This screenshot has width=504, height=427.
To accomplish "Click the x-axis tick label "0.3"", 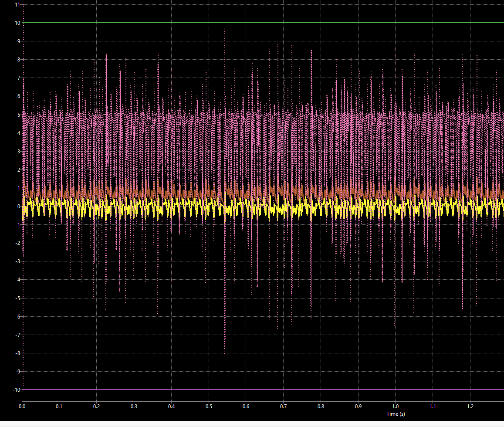I will pyautogui.click(x=134, y=407).
